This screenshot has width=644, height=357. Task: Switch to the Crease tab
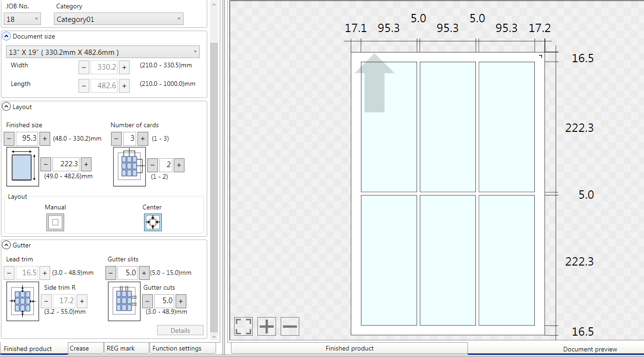tap(85, 348)
